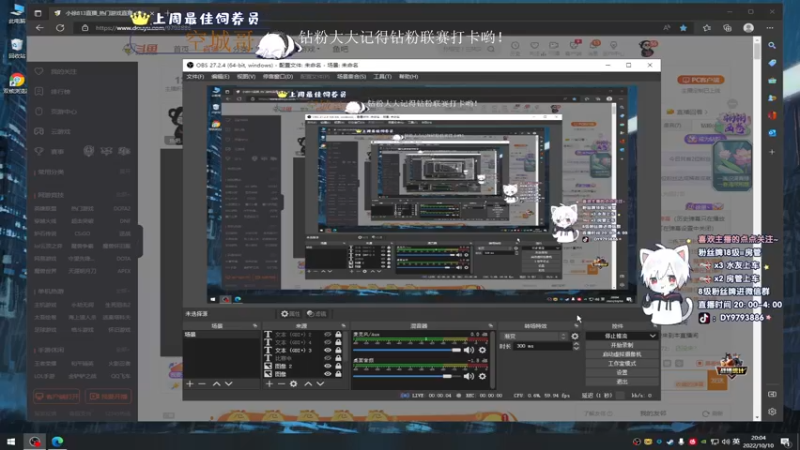Toggle lock on 图像 2 source

coord(338,366)
